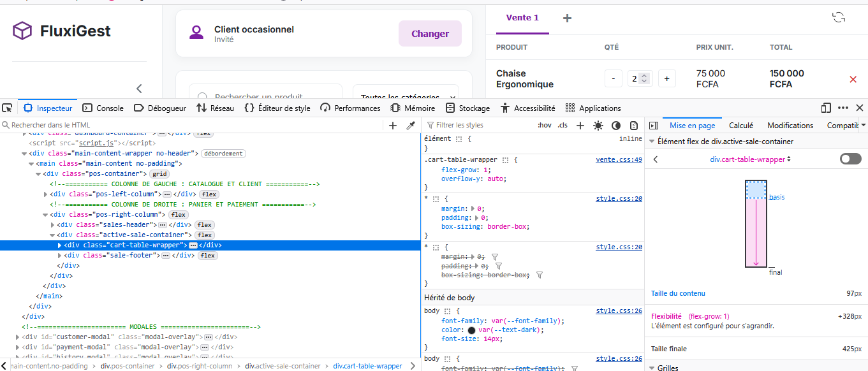Image resolution: width=868 pixels, height=371 pixels.
Task: Collapse the pos-right-column div
Action: [45, 215]
